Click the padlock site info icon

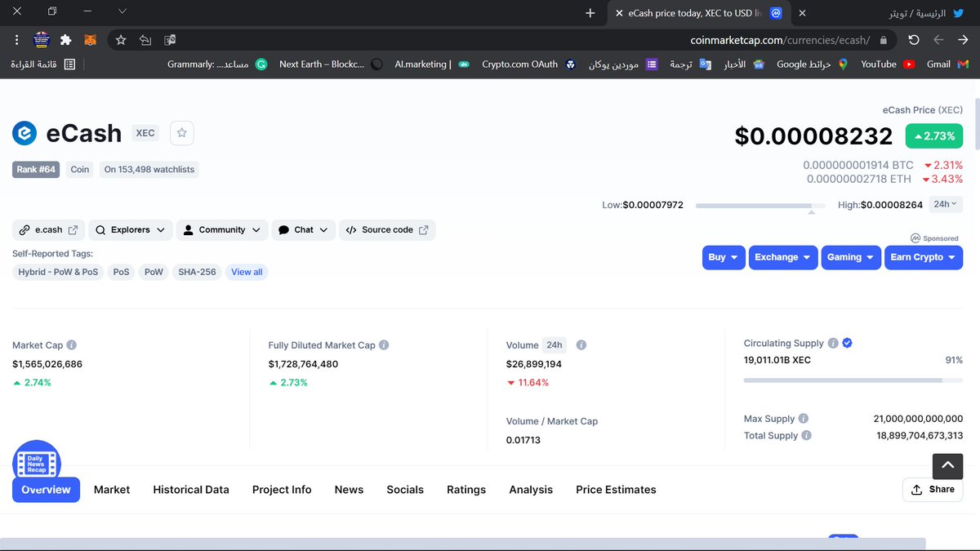(884, 39)
